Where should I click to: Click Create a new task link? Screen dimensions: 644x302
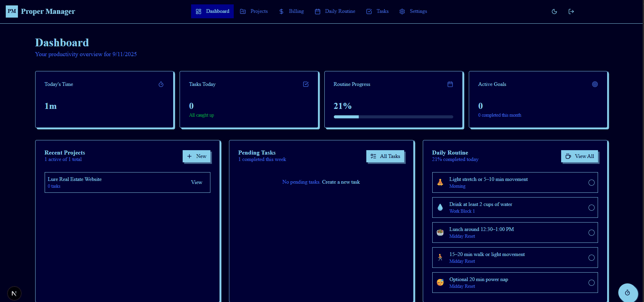pos(341,182)
